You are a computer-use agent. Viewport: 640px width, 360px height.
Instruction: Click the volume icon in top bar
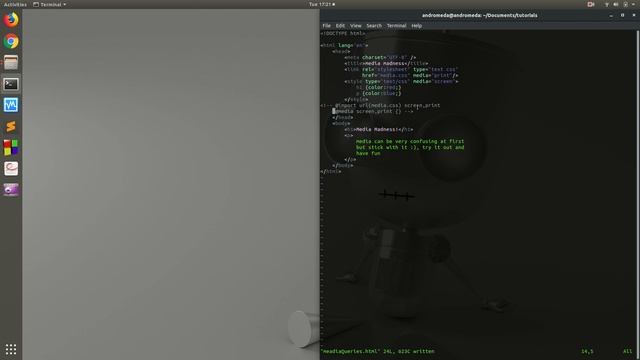616,4
